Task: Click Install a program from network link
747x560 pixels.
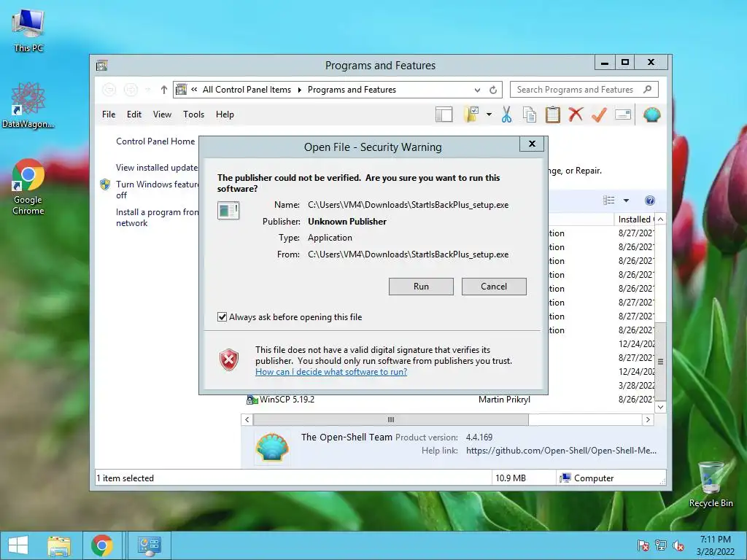Action: click(x=157, y=217)
